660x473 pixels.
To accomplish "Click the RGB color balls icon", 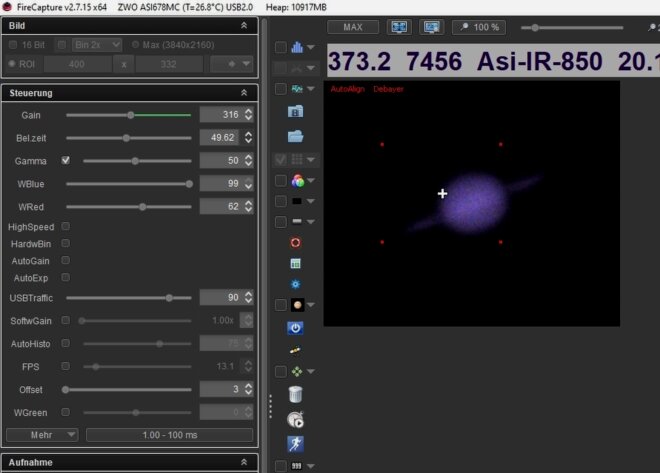I will click(x=297, y=181).
